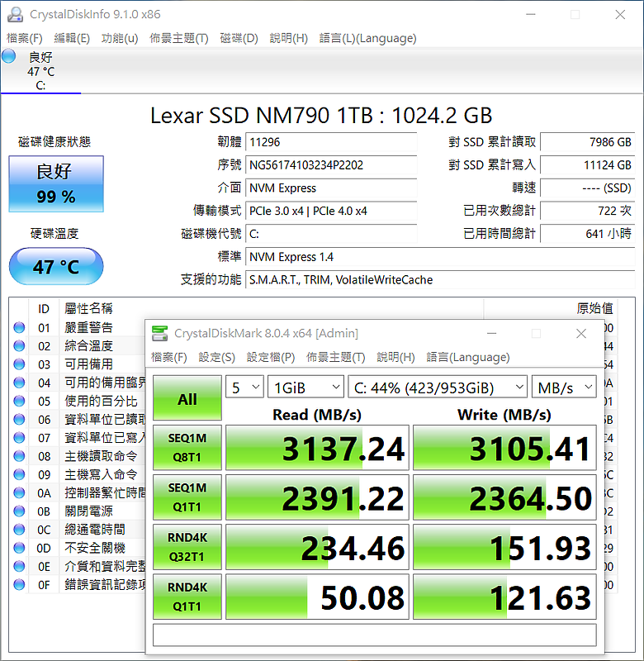644x661 pixels.
Task: Click the status orb for attribute 07
Action: 19,438
